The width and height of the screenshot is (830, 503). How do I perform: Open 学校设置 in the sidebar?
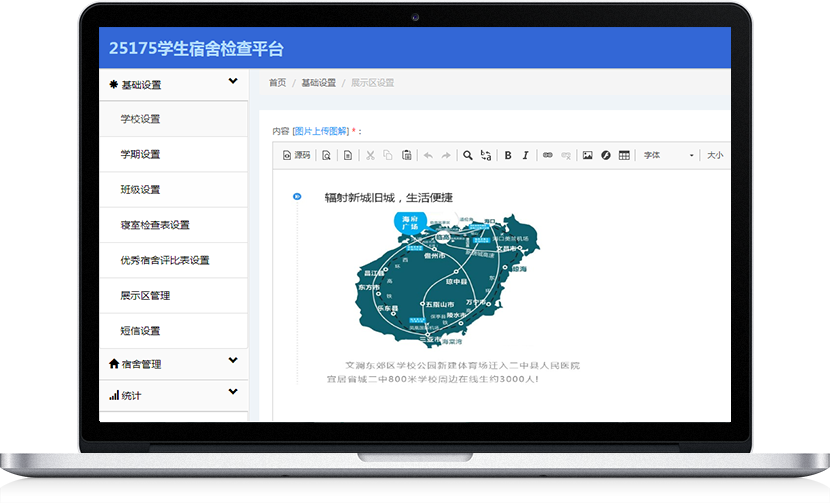click(x=140, y=119)
